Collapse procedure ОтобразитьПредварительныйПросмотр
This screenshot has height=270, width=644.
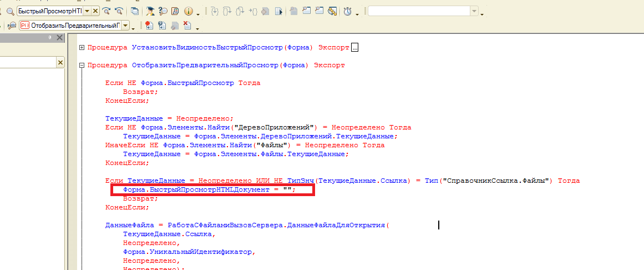point(82,65)
